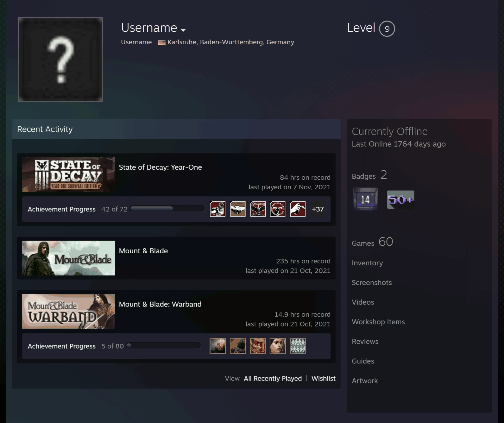The width and height of the screenshot is (504, 423).
Task: Open the Reviews section
Action: [365, 342]
